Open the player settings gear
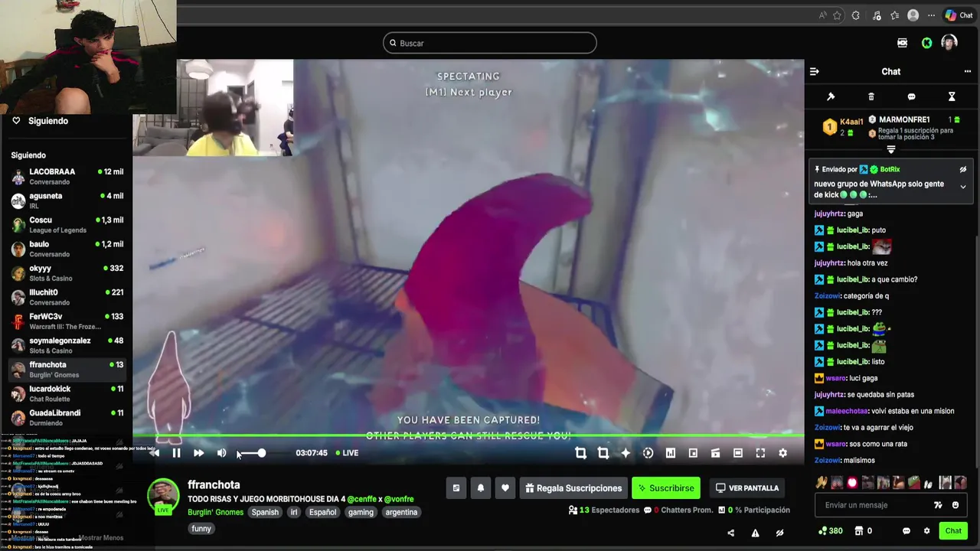The image size is (980, 551). click(782, 453)
